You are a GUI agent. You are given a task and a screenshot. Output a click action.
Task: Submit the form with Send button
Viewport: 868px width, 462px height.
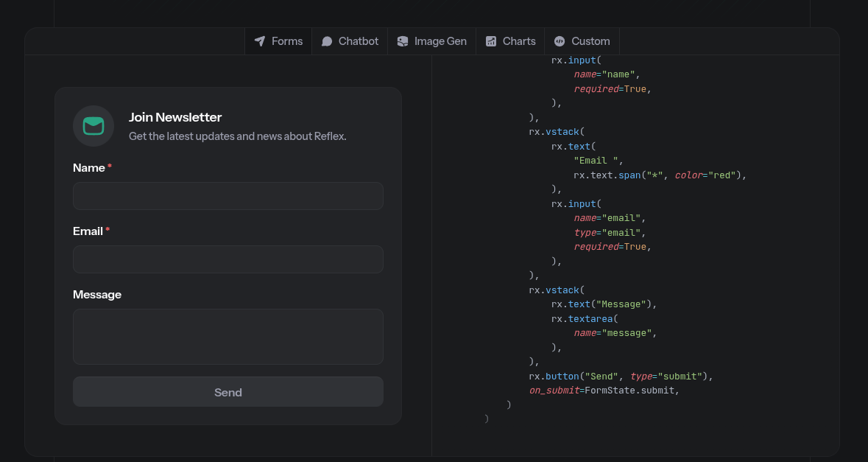tap(228, 392)
